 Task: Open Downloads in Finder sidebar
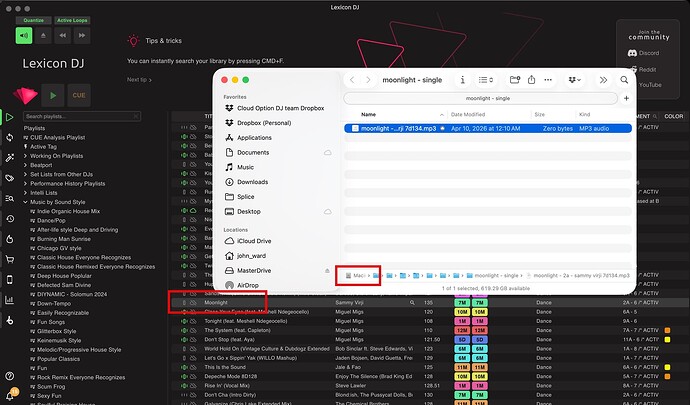pyautogui.click(x=252, y=182)
